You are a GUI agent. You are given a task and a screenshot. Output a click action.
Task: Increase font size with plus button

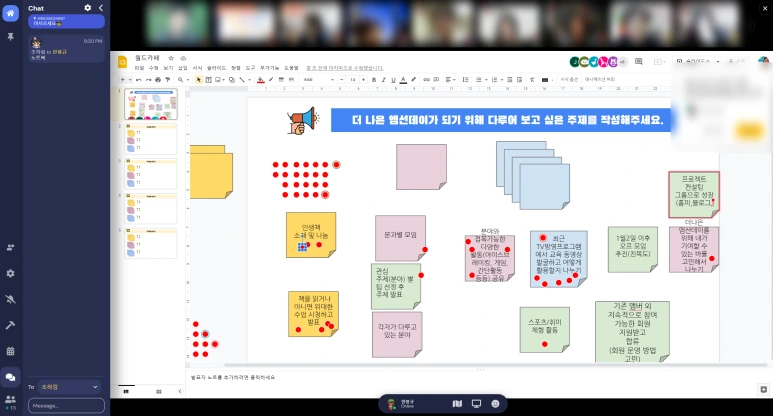pos(363,79)
